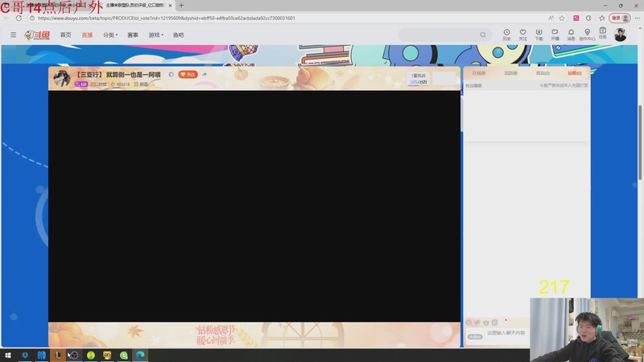644x362 pixels.
Task: Open browser settings and more menu
Action: [638, 18]
